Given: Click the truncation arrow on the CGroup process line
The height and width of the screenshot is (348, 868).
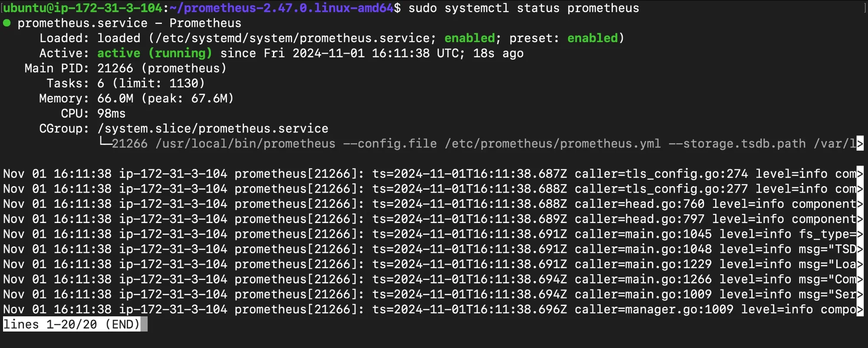Looking at the screenshot, I should 860,144.
